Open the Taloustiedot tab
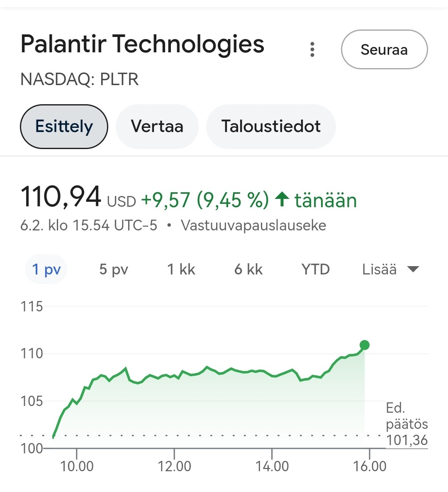This screenshot has height=492, width=448. [x=271, y=127]
